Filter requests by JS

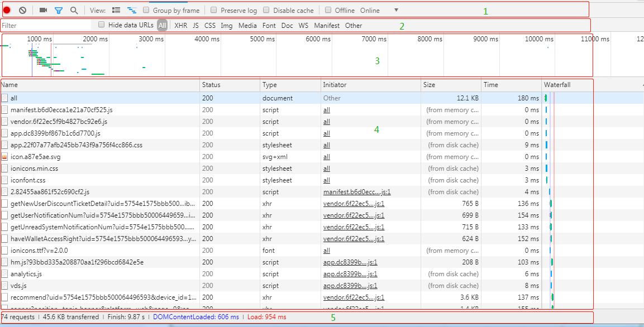pyautogui.click(x=196, y=26)
